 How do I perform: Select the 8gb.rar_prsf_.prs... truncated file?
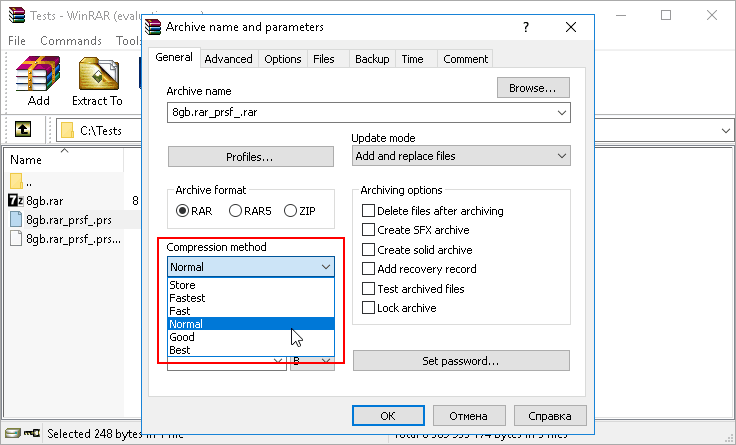click(x=73, y=239)
